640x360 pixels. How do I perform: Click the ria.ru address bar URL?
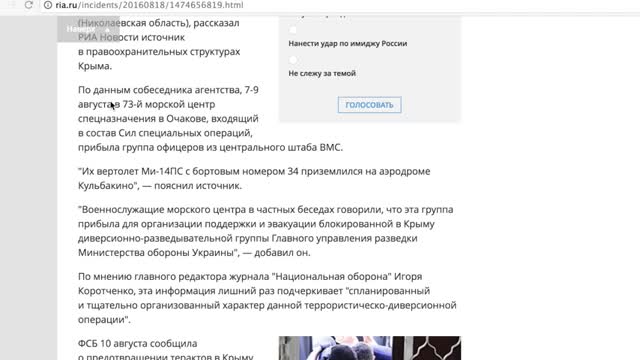pyautogui.click(x=149, y=5)
